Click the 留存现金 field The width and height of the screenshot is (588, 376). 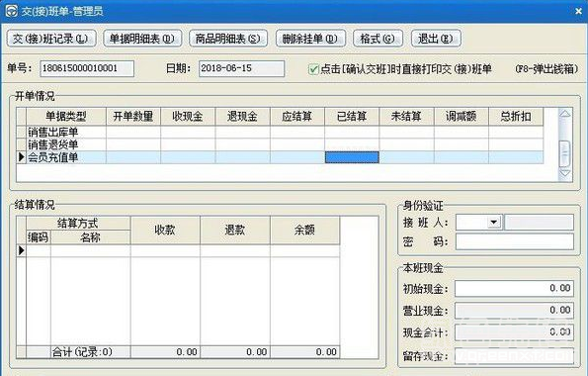514,355
